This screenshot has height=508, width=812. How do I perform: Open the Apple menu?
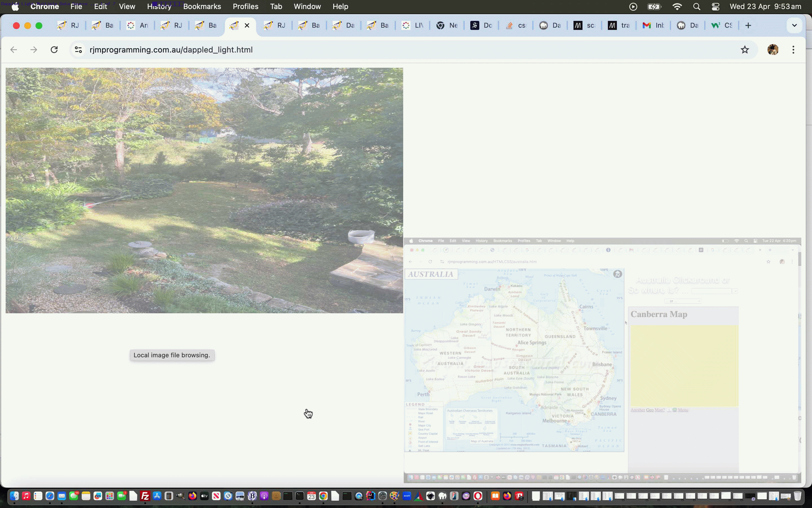point(15,6)
